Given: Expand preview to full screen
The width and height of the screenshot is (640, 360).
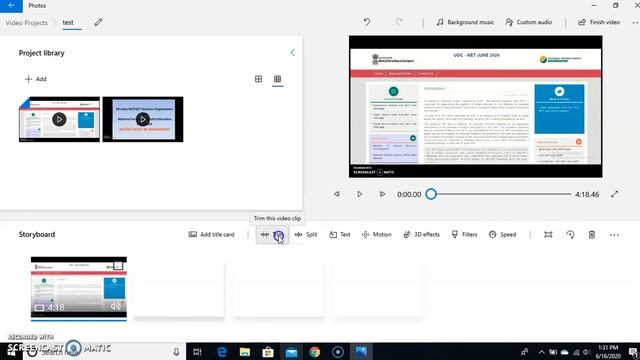Looking at the screenshot, I should 614,194.
